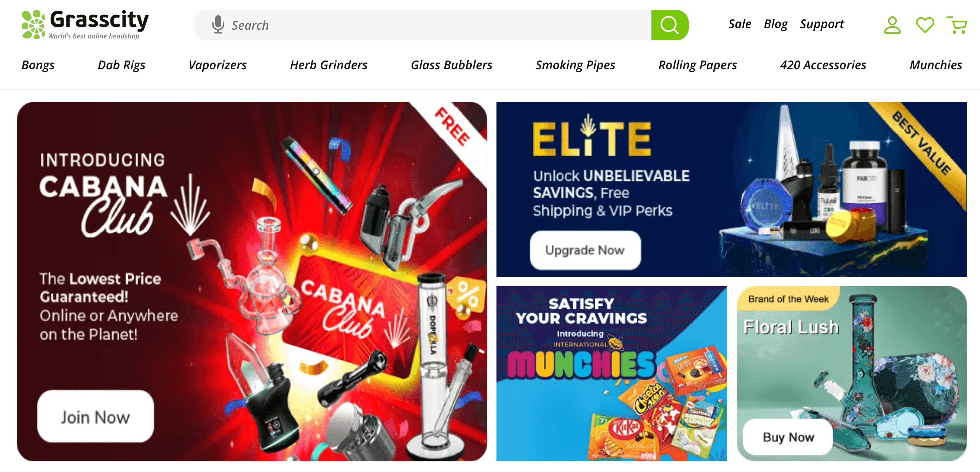Select the Glass Bubblers category menu
The width and height of the screenshot is (980, 472).
pos(451,65)
